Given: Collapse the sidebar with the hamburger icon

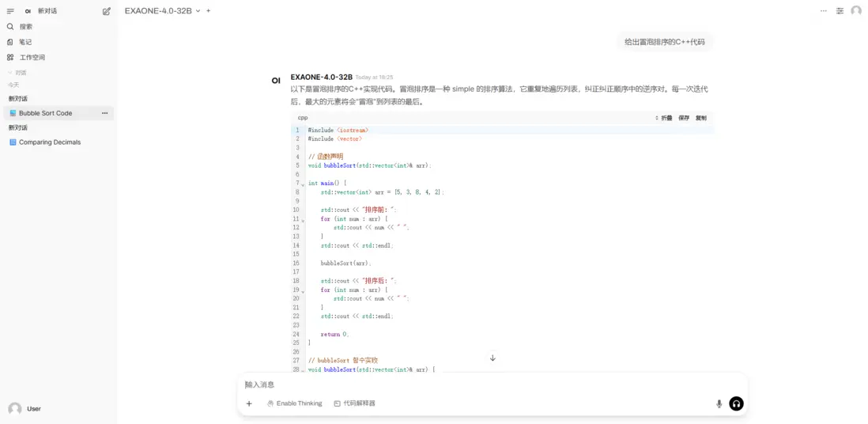Looking at the screenshot, I should (10, 11).
